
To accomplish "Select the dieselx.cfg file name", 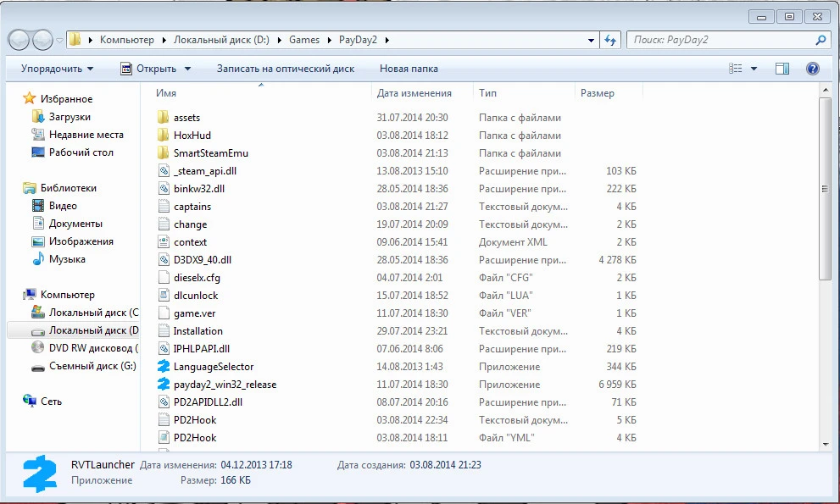I will click(197, 278).
